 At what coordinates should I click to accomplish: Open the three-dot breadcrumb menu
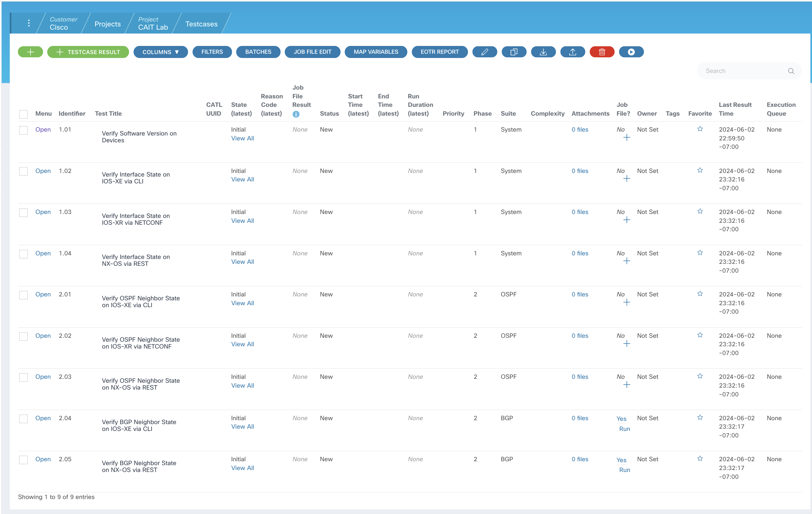tap(29, 23)
